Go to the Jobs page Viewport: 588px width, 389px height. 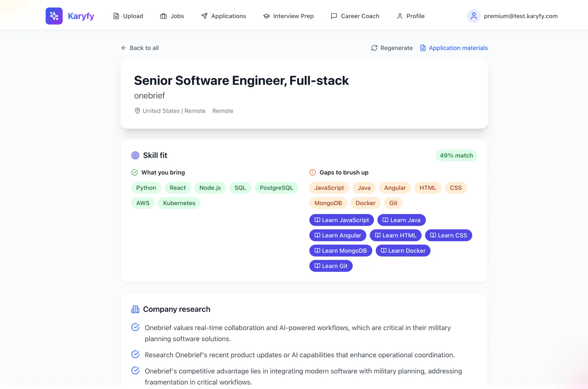point(172,16)
